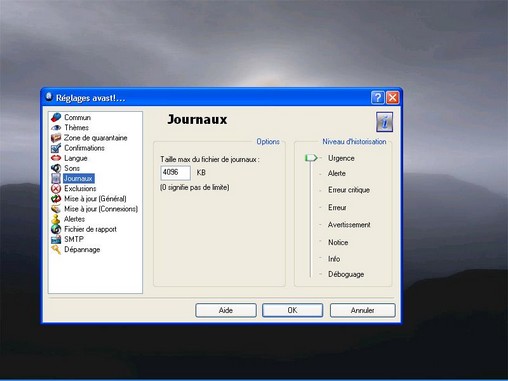Click the logging level slider handle

pos(311,158)
